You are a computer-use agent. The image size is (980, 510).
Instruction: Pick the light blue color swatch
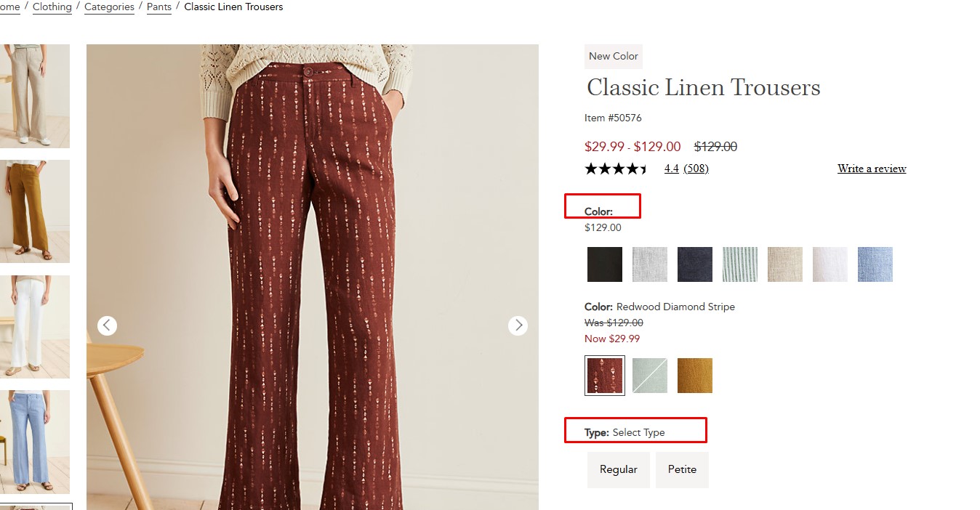(875, 264)
